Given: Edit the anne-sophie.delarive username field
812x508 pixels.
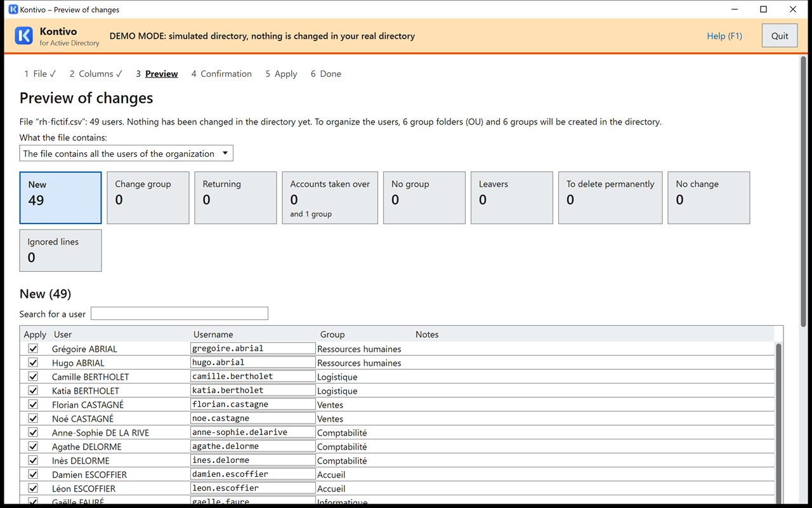Looking at the screenshot, I should [x=253, y=432].
